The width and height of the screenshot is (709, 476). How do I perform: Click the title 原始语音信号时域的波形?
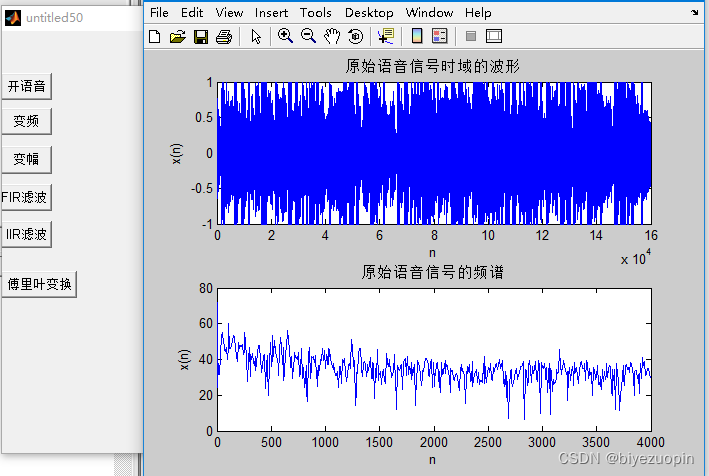coord(432,66)
